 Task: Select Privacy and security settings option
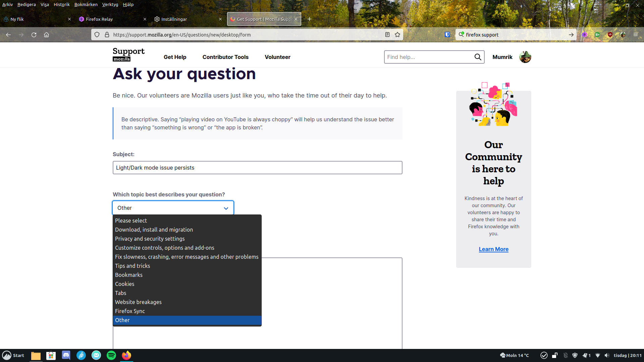150,239
